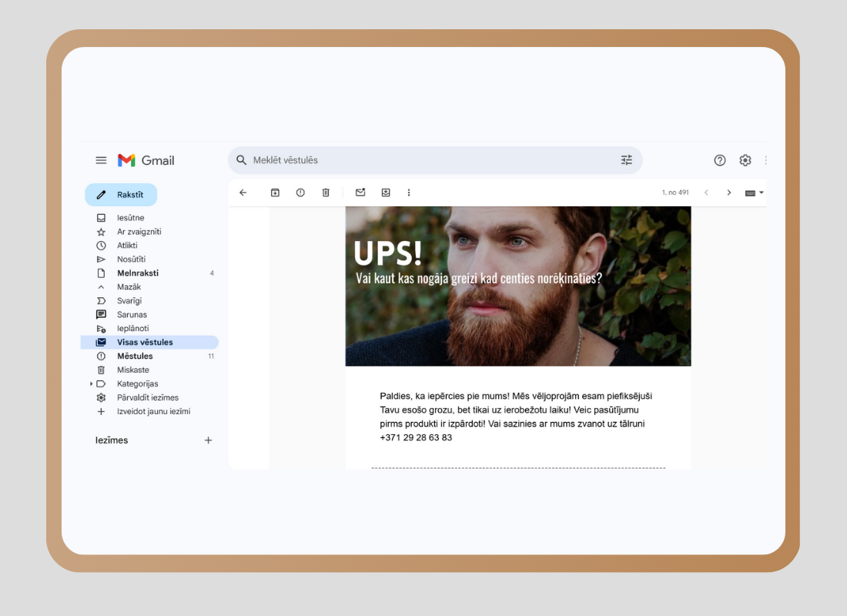
Task: Archive the open email
Action: pyautogui.click(x=275, y=192)
